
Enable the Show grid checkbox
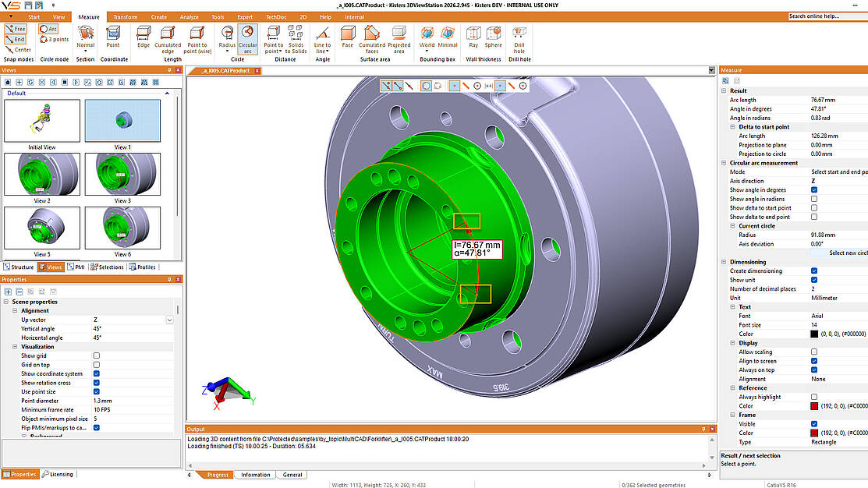tap(97, 355)
